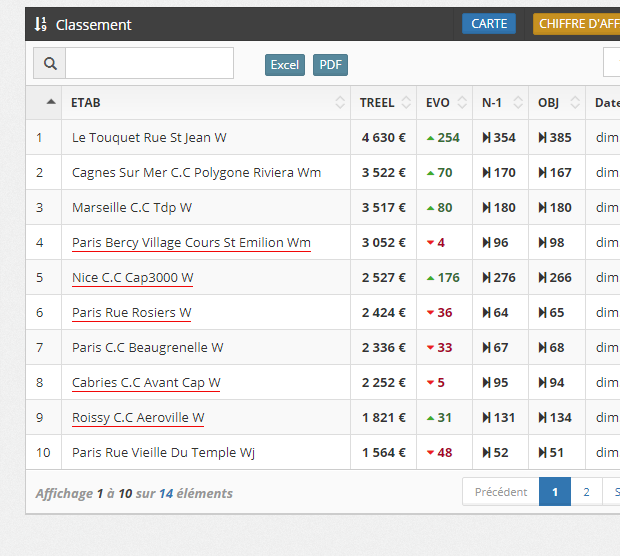
Task: Click into the search text field
Action: 149,63
